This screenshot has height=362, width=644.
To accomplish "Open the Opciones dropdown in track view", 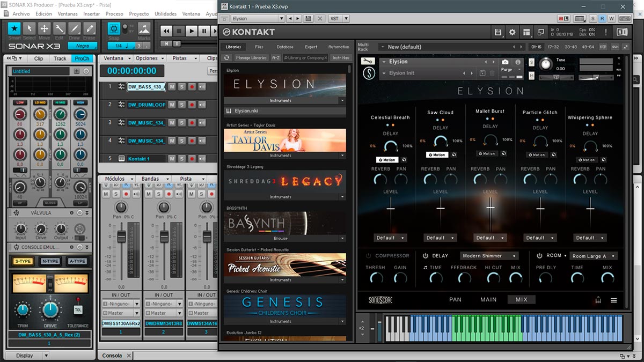I will pyautogui.click(x=149, y=58).
